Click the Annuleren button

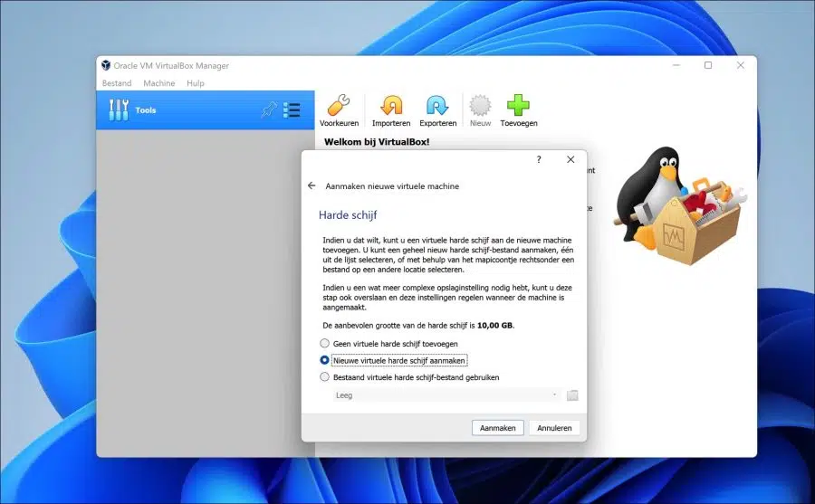click(554, 428)
